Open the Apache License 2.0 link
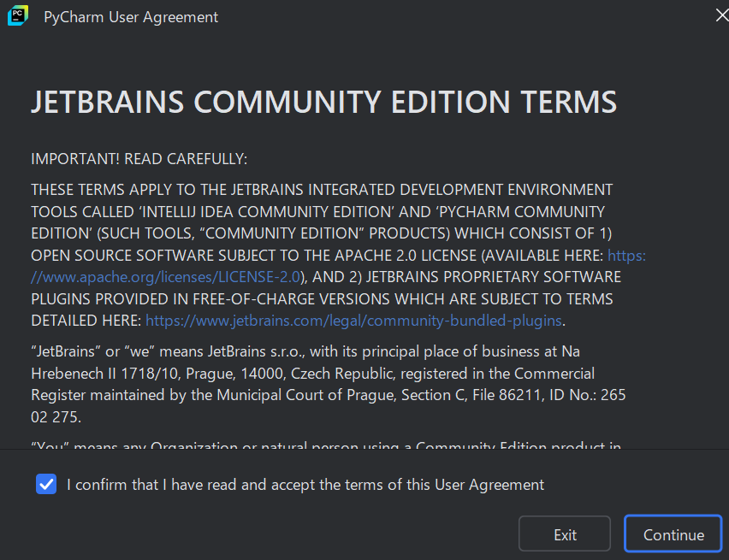The height and width of the screenshot is (560, 729). pyautogui.click(x=165, y=277)
